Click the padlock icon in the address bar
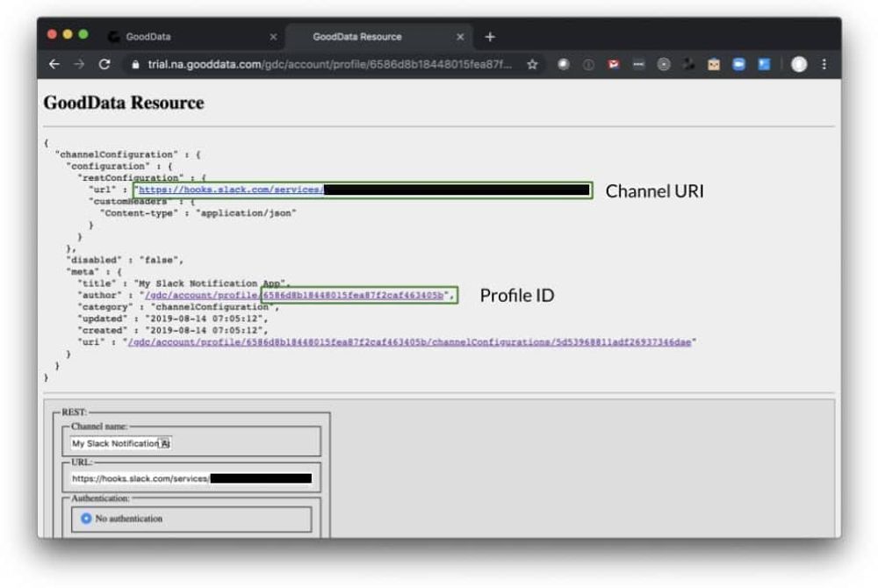The height and width of the screenshot is (588, 878). pos(135,65)
